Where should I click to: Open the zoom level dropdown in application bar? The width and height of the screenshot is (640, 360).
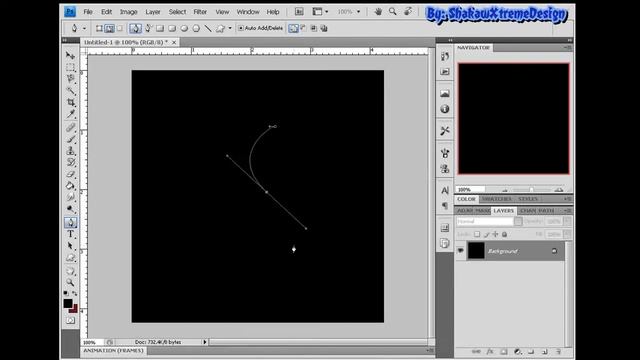point(358,12)
